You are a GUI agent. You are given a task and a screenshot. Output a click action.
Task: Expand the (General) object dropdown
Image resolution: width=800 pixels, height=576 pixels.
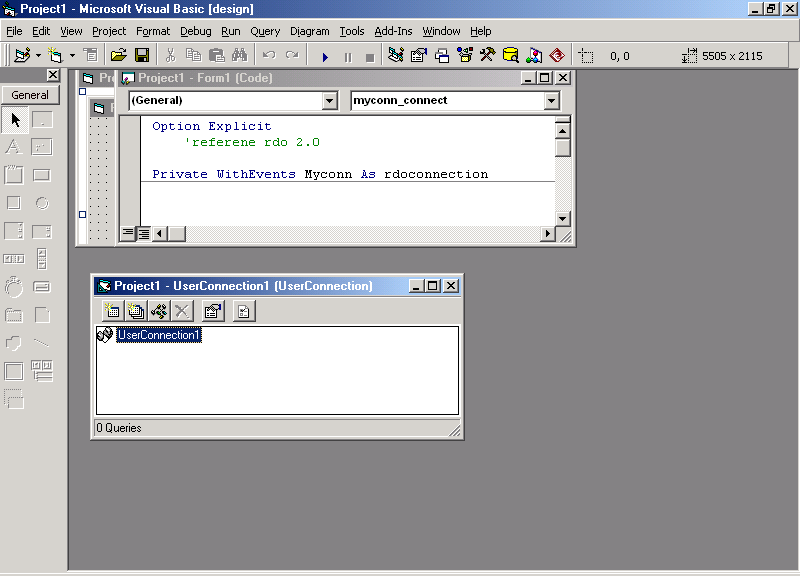click(330, 101)
